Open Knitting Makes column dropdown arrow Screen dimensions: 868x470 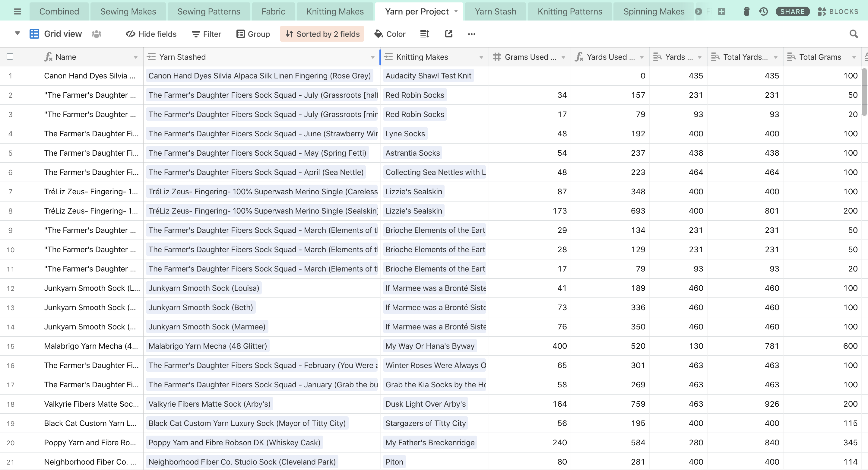pyautogui.click(x=481, y=57)
